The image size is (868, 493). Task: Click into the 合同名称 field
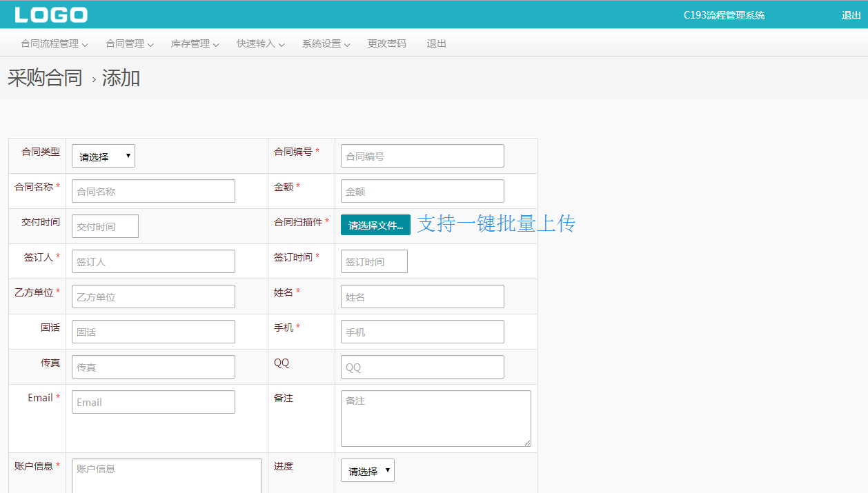153,191
